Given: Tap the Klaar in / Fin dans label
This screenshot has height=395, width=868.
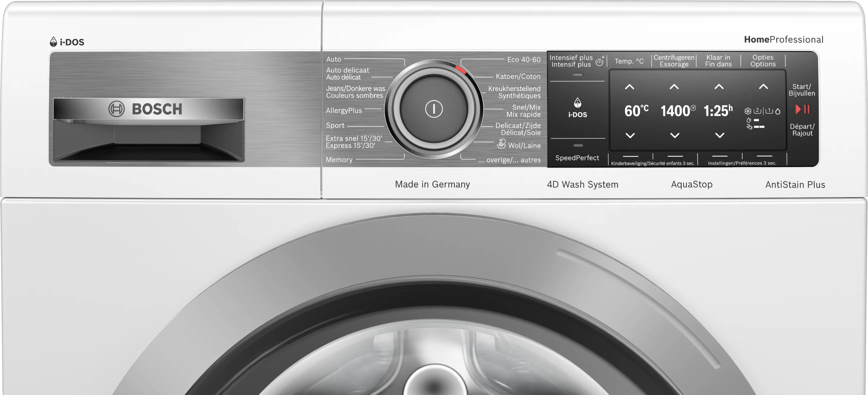Looking at the screenshot, I should click(718, 61).
